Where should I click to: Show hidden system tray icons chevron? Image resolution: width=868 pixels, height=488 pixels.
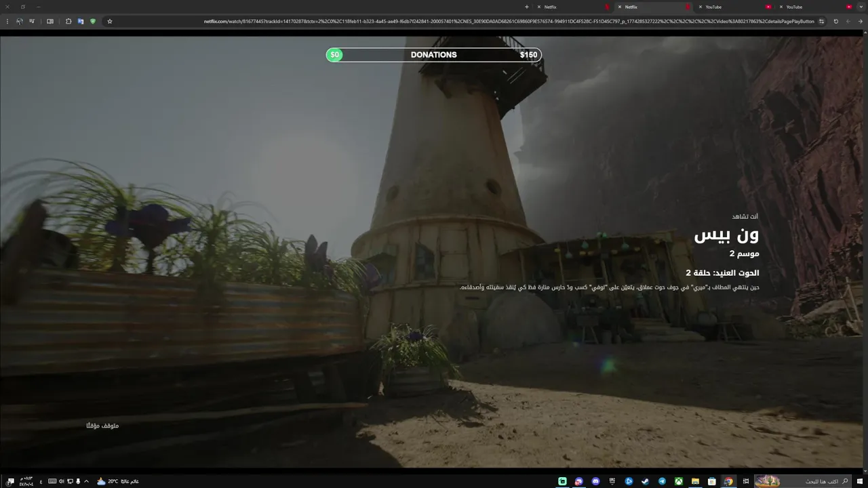(x=86, y=481)
